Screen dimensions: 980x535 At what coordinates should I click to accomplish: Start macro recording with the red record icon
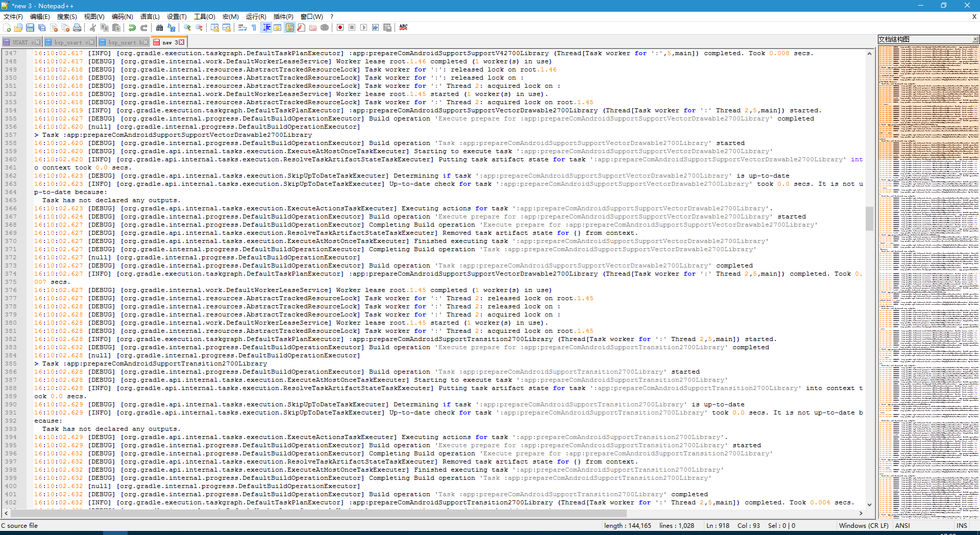pyautogui.click(x=340, y=28)
